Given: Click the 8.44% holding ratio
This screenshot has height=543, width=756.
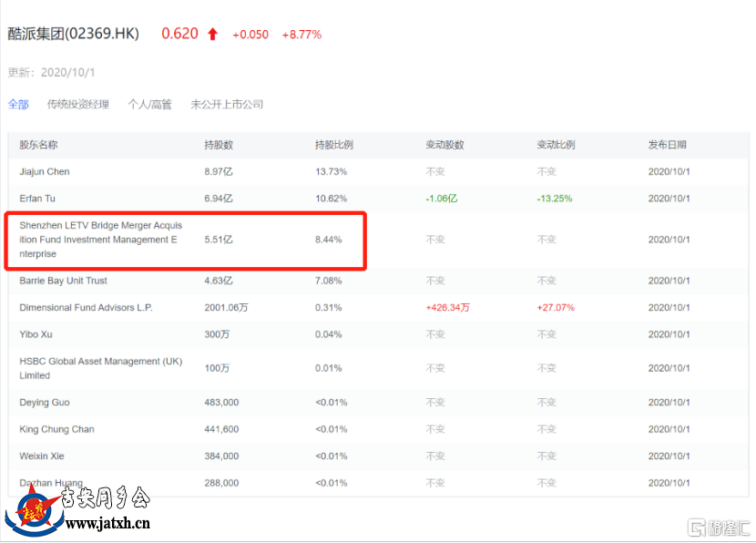Looking at the screenshot, I should [x=328, y=240].
